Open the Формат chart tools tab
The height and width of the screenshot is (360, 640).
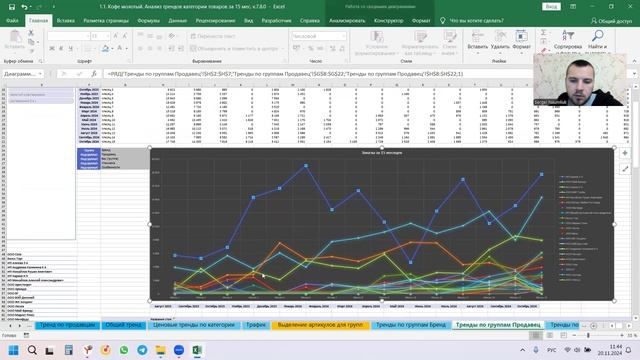tap(421, 20)
